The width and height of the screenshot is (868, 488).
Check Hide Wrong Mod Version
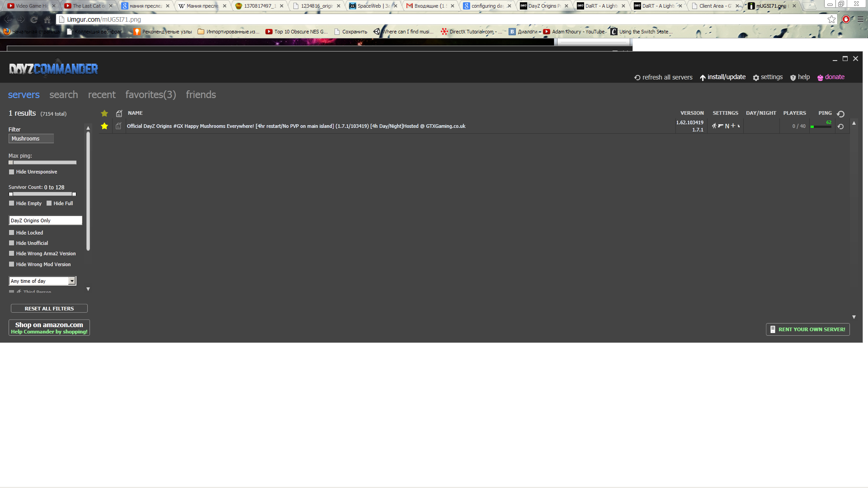click(x=12, y=264)
